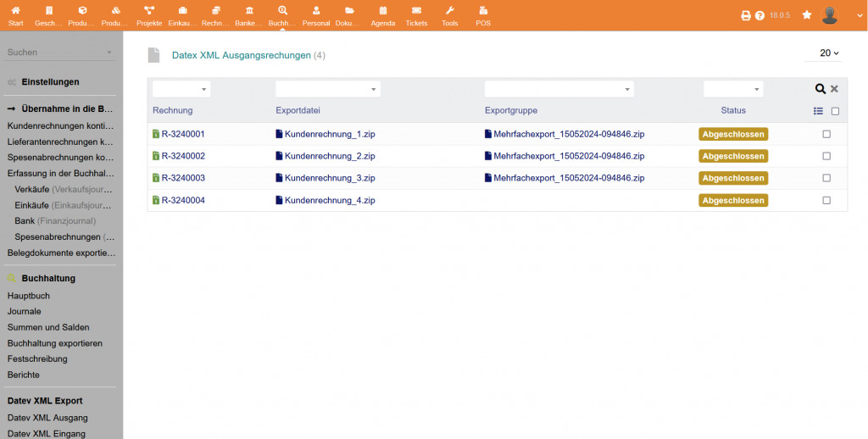Click the printer icon in top bar
This screenshot has height=439, width=868.
coord(746,15)
